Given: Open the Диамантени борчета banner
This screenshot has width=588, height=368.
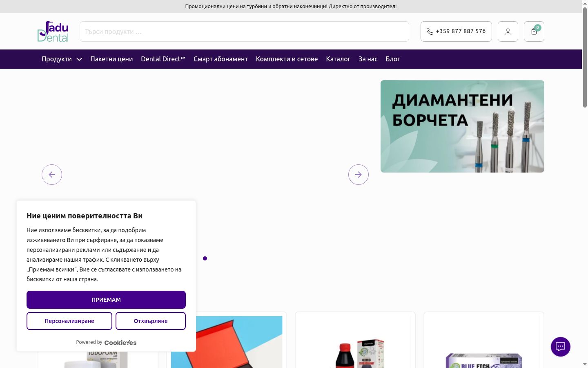Looking at the screenshot, I should pos(462,126).
